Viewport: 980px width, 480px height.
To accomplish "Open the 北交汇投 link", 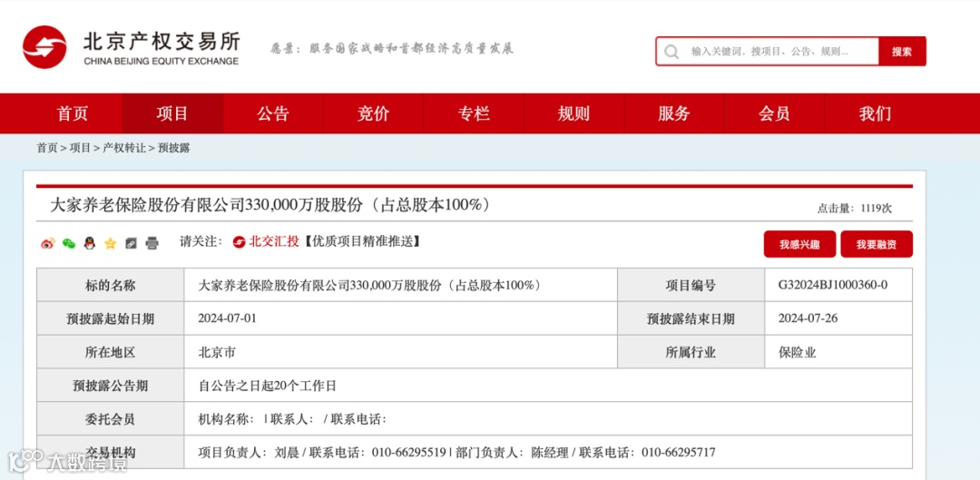I will [x=267, y=242].
